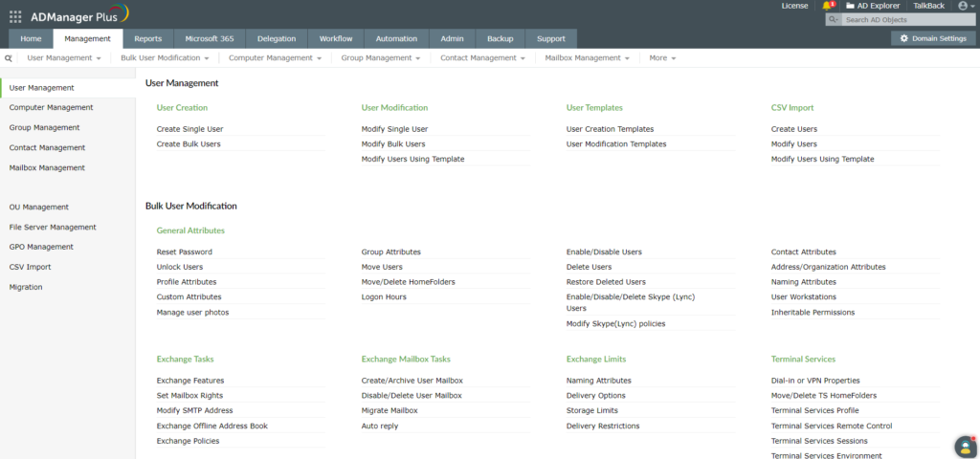Click the Domain Settings button
980x459 pixels.
click(933, 38)
